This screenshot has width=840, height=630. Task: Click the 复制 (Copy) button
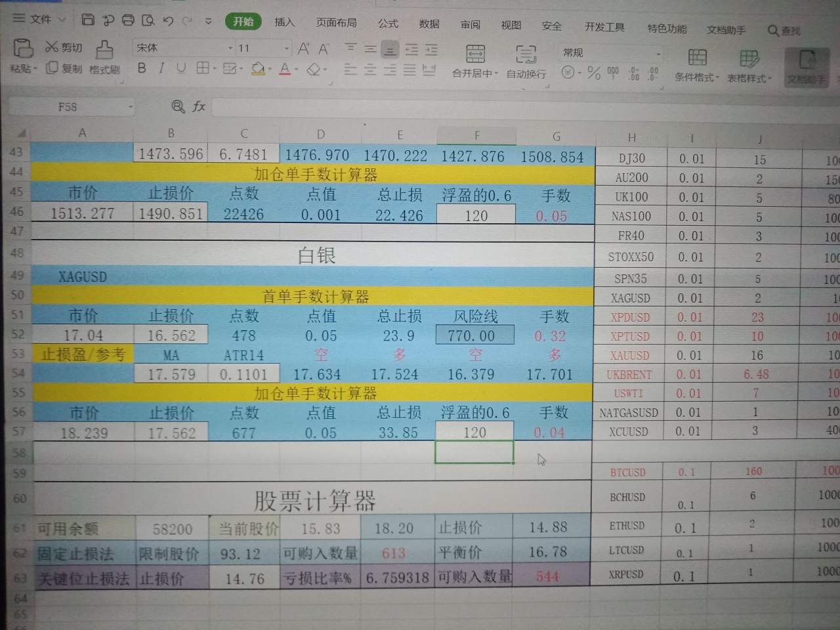click(64, 68)
